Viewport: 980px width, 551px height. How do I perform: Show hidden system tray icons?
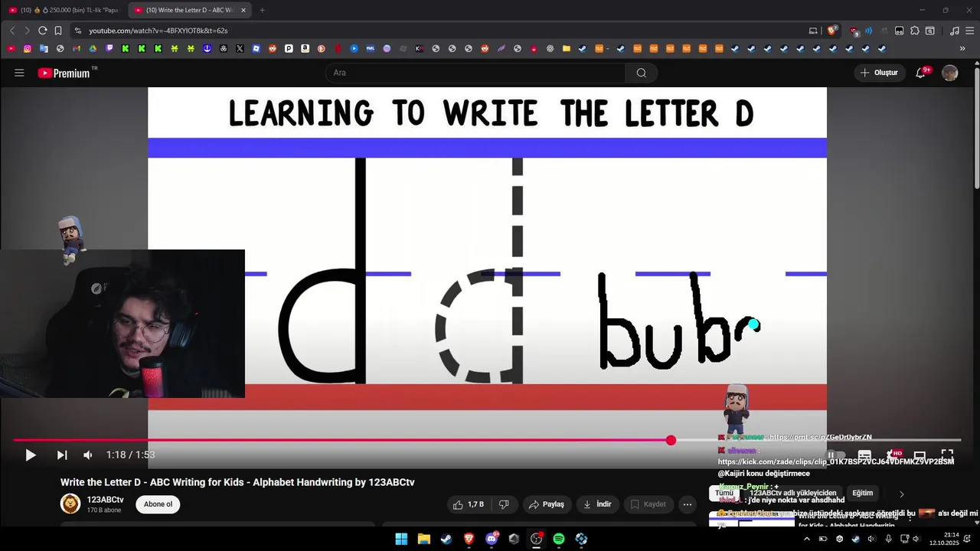click(806, 539)
